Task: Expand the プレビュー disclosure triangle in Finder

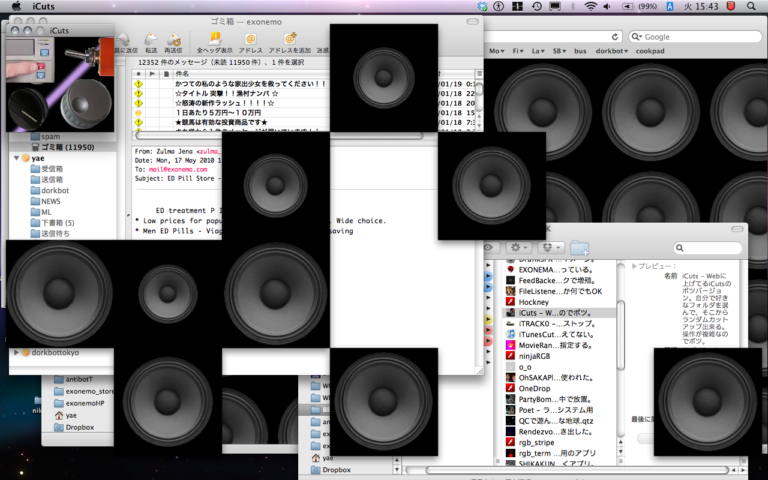Action: pyautogui.click(x=634, y=266)
